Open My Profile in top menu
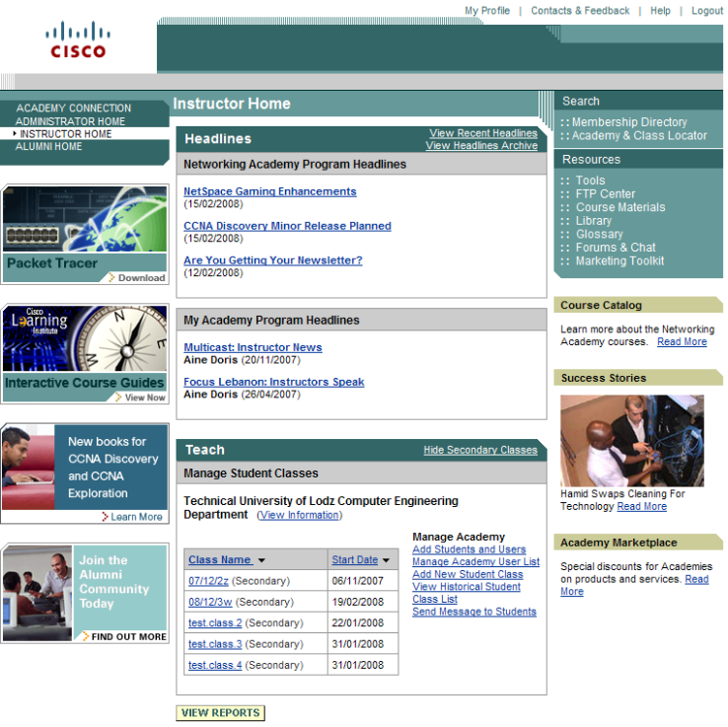Viewport: 728px width, 727px height. [x=487, y=11]
